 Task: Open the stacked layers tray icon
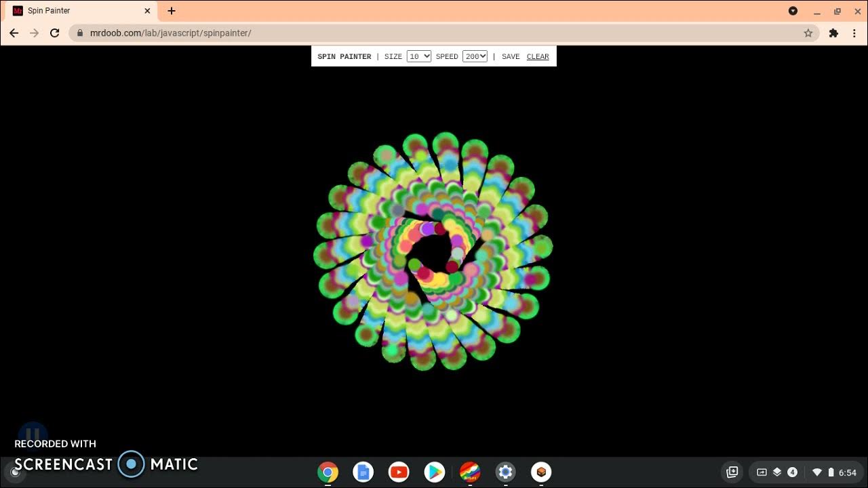point(777,472)
